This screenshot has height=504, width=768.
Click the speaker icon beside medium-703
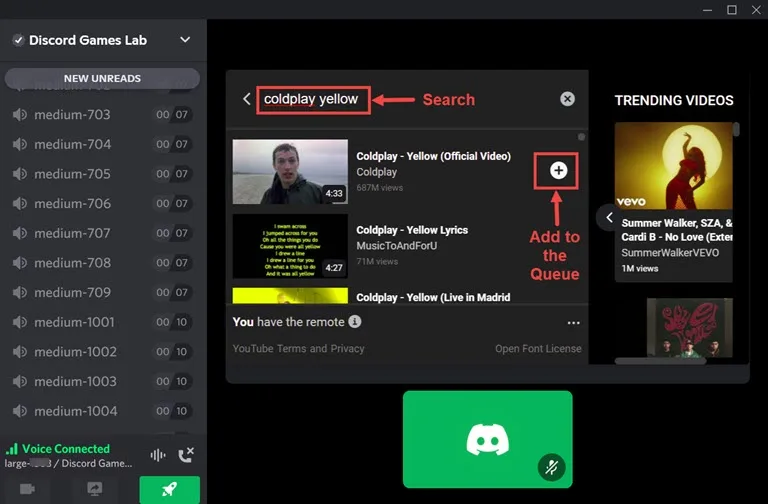pos(20,115)
